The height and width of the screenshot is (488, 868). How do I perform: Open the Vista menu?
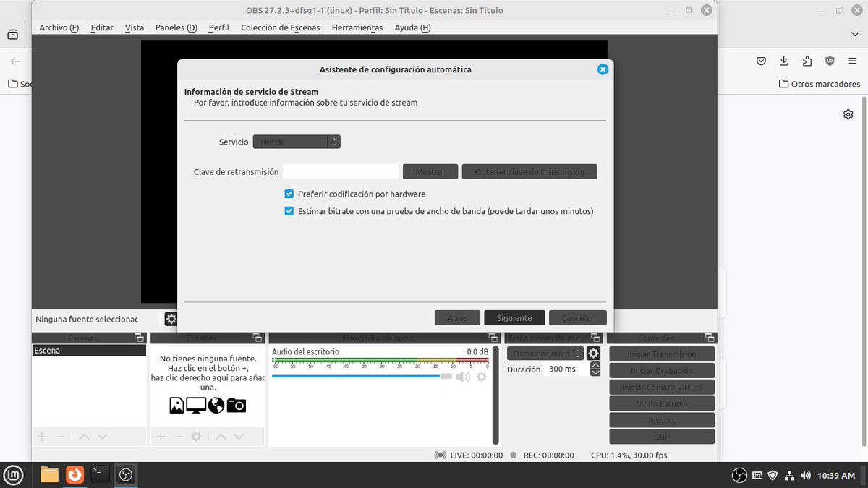click(x=135, y=27)
